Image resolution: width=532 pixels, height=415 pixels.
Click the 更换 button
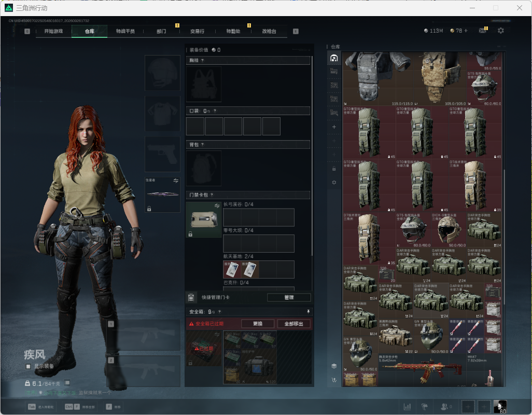click(x=258, y=324)
